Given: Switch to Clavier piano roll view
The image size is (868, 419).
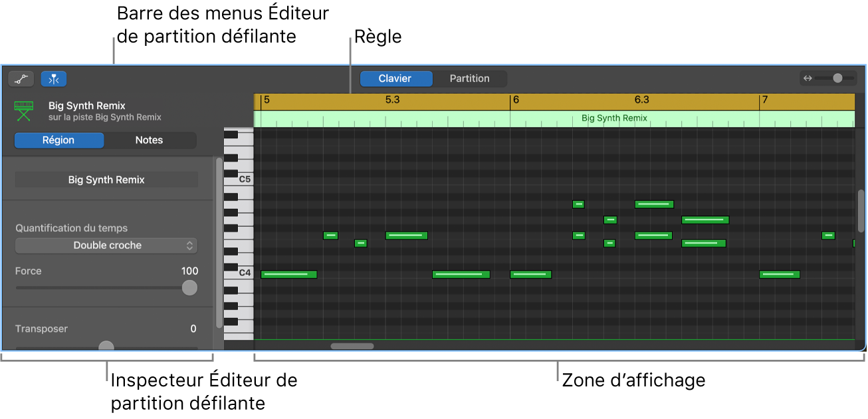Looking at the screenshot, I should point(395,78).
